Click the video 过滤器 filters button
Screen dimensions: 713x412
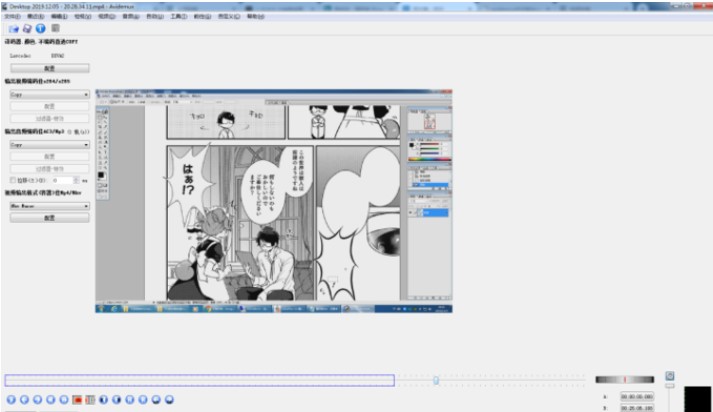(x=50, y=119)
